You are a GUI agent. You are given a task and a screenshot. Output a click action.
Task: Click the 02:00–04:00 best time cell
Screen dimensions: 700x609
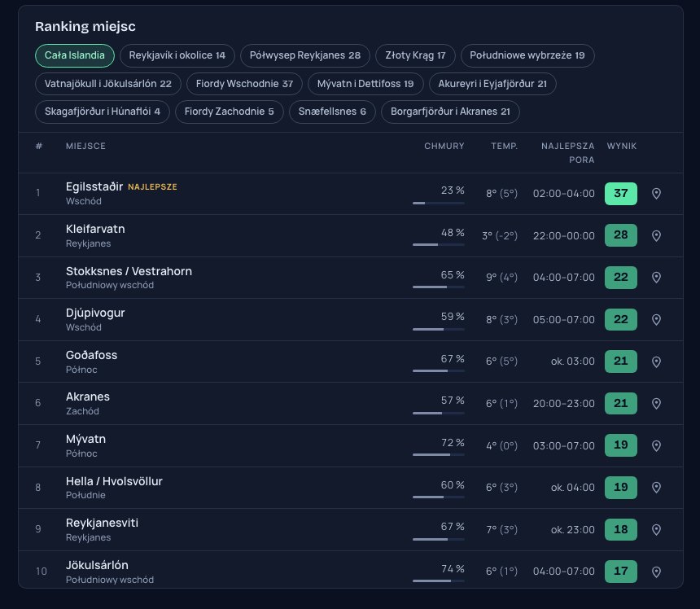563,193
